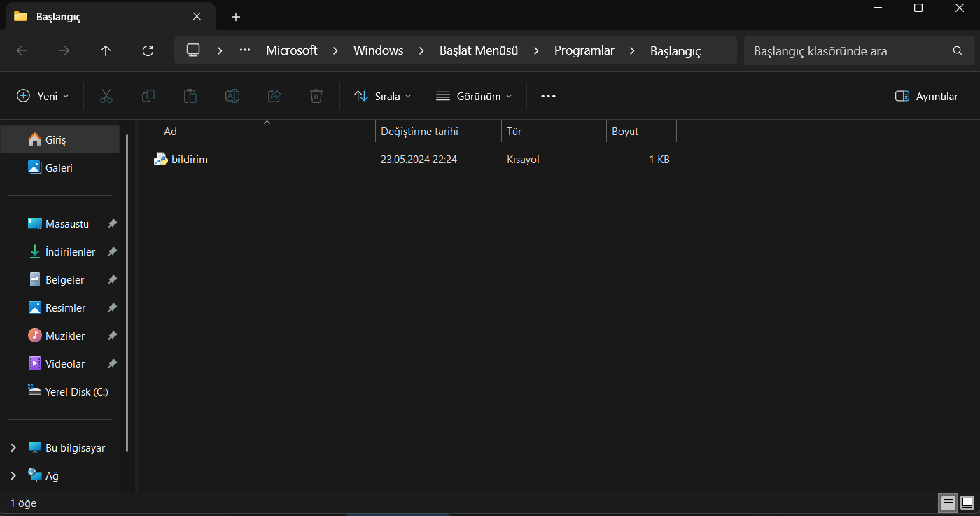
Task: Navigate to Programlar in the breadcrumb
Action: point(584,50)
